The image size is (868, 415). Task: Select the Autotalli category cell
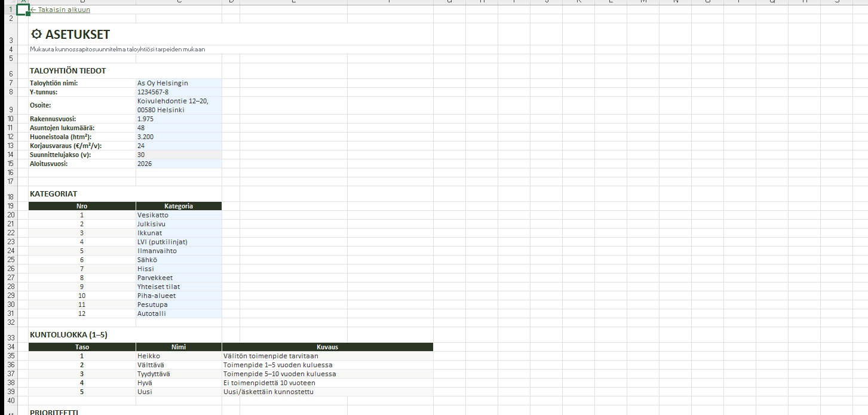tap(178, 313)
